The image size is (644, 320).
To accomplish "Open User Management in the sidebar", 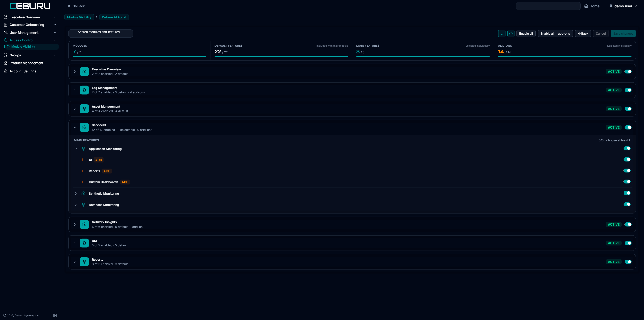I will [x=30, y=33].
